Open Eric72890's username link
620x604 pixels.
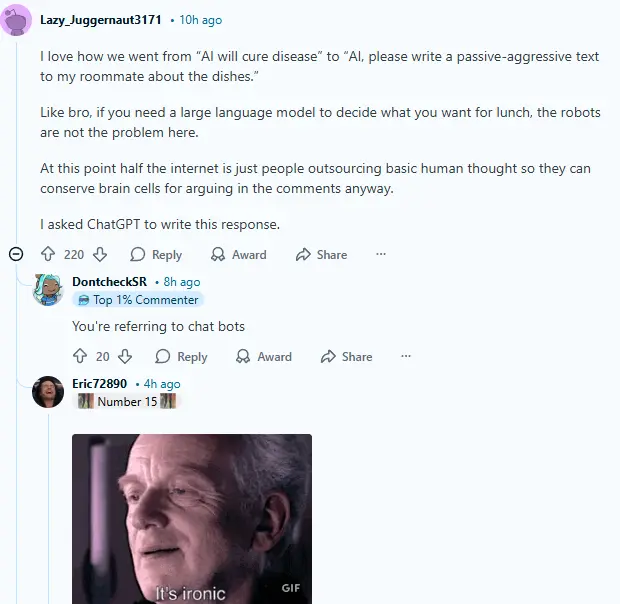[100, 383]
